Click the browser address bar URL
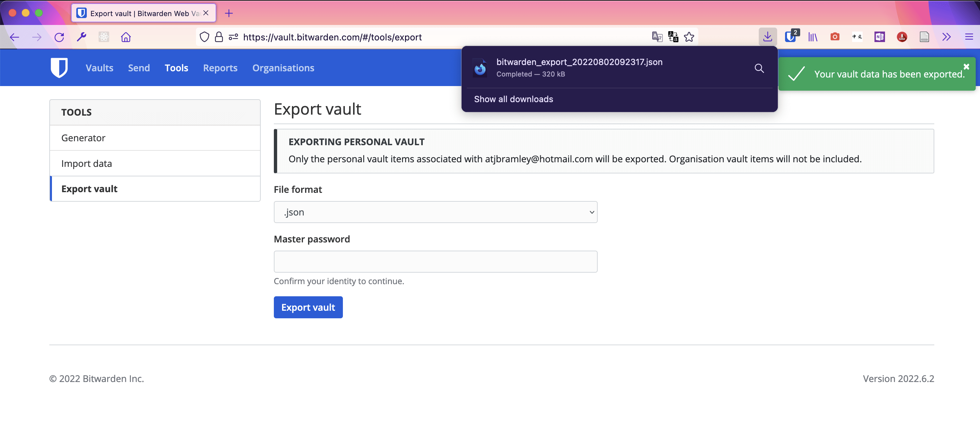980x428 pixels. pos(334,37)
